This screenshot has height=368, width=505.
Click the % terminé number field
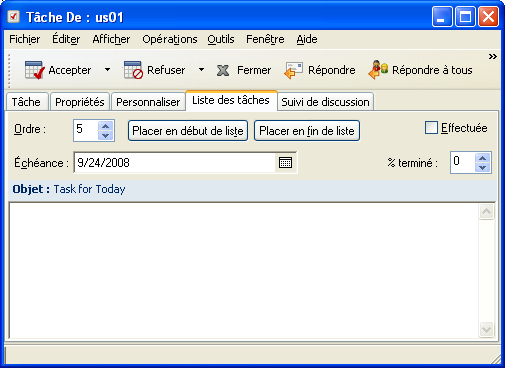click(x=463, y=162)
